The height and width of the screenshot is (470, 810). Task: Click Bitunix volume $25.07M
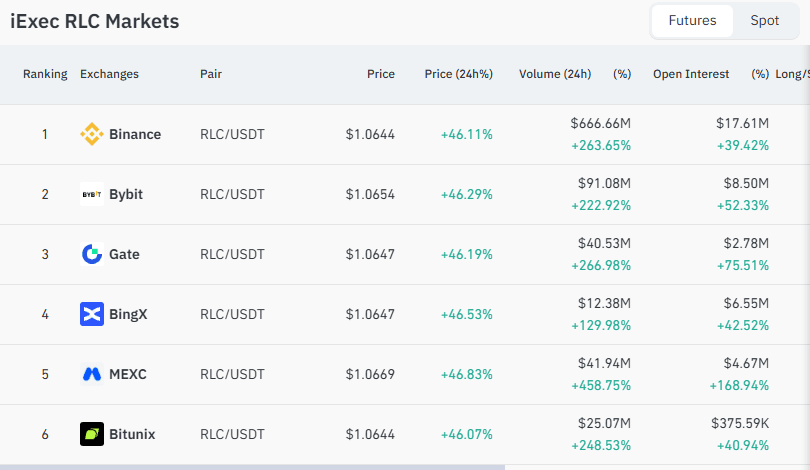[604, 423]
